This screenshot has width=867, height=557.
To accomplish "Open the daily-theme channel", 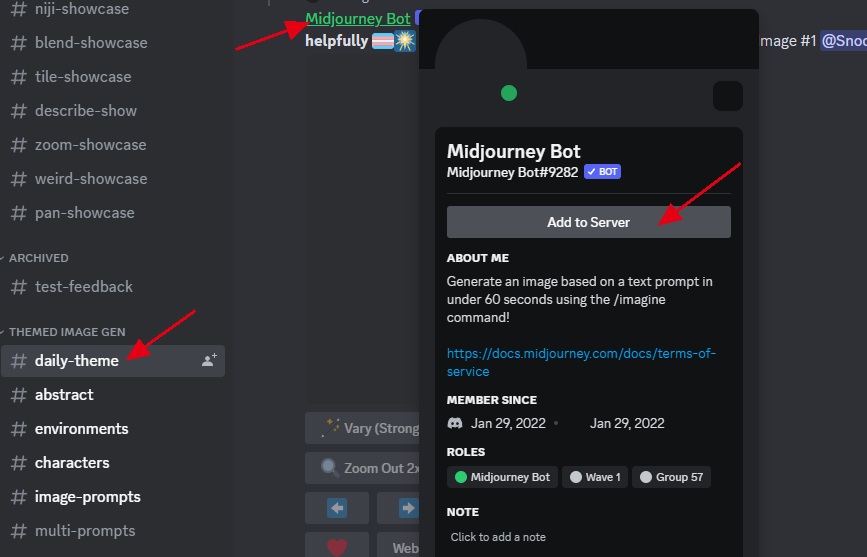I will pyautogui.click(x=77, y=361).
